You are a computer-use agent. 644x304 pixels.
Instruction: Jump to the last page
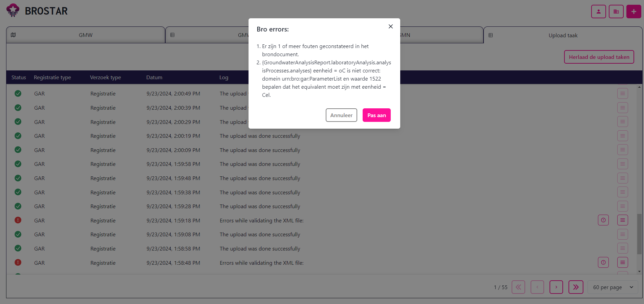tap(576, 287)
